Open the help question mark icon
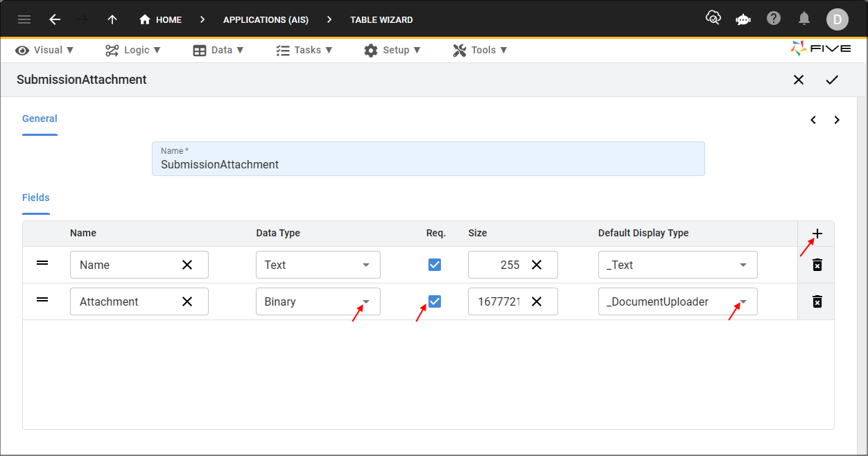The image size is (868, 456). click(774, 18)
